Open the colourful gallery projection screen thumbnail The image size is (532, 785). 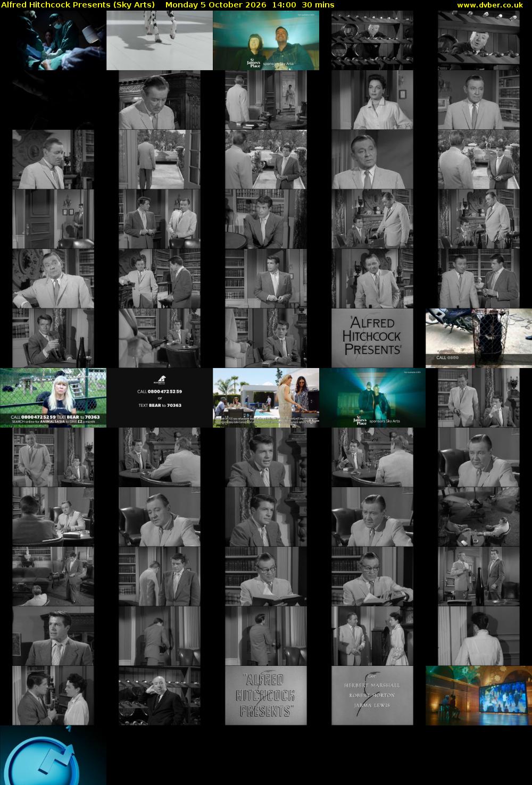[479, 696]
